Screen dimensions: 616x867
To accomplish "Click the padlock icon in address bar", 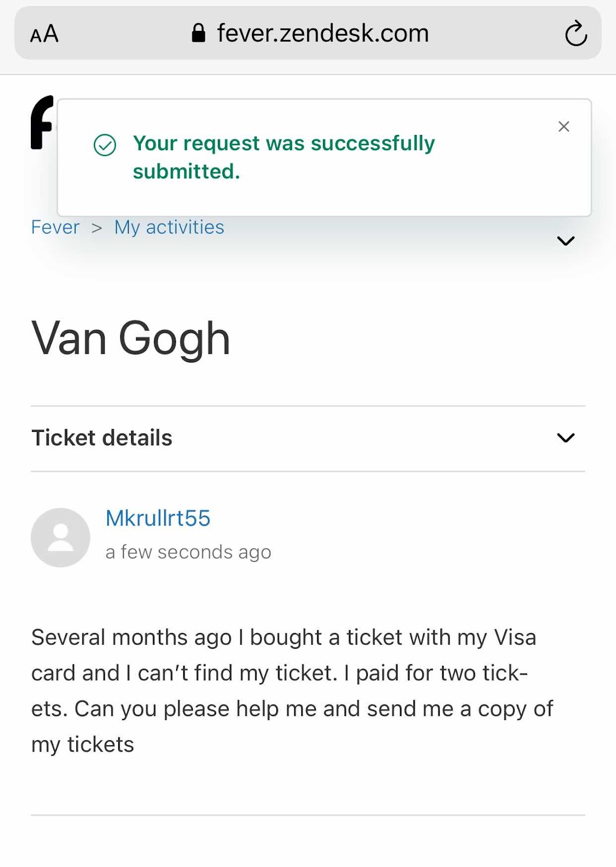I will (x=199, y=33).
